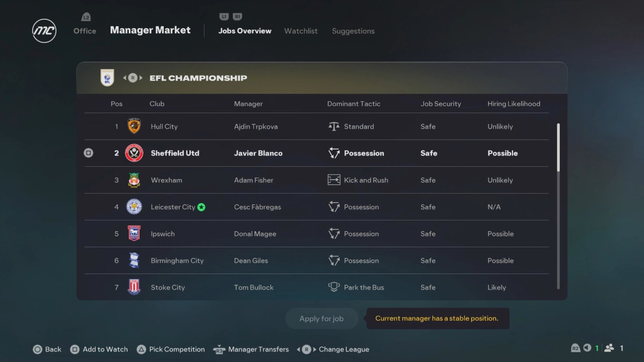This screenshot has height=362, width=644.
Task: Open the previous league with the R chevron
Action: [129, 78]
